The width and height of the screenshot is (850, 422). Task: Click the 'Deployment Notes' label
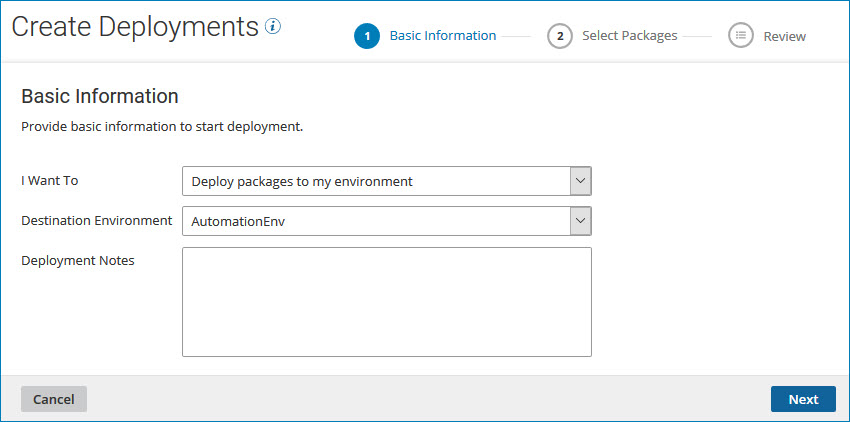[78, 261]
